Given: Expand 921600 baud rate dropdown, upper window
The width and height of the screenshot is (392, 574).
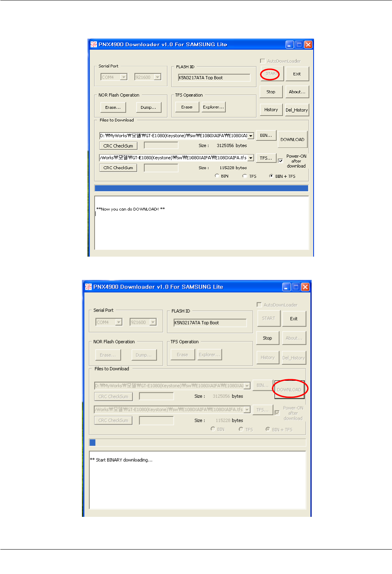Looking at the screenshot, I should tap(158, 77).
